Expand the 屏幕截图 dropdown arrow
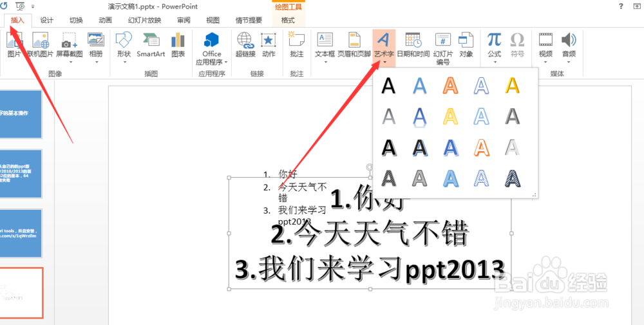Viewport: 644px width, 325px height. tap(70, 62)
